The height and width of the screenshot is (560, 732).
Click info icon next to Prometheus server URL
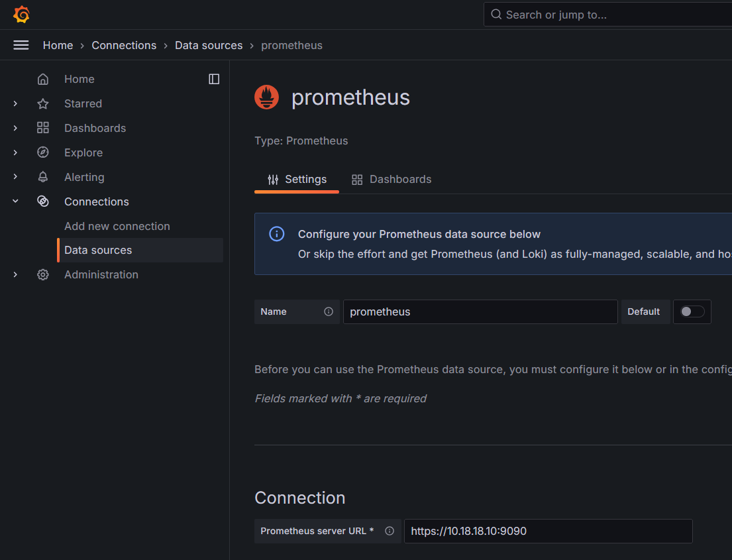point(390,531)
